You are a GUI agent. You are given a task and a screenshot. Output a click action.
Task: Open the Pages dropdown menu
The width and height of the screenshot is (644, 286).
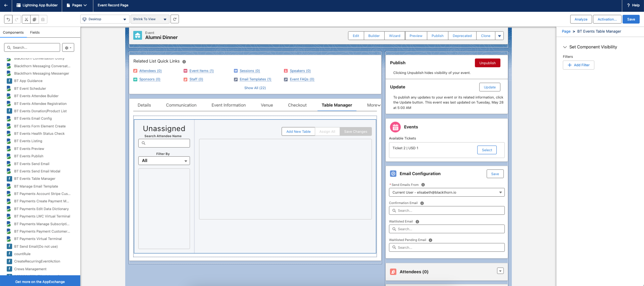click(x=77, y=5)
